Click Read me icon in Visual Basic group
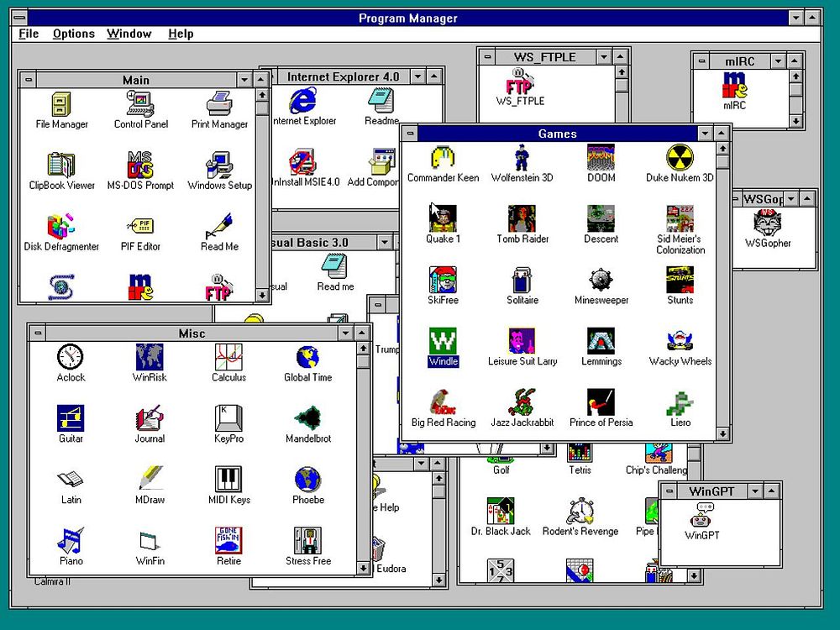The height and width of the screenshot is (630, 840). (x=335, y=266)
